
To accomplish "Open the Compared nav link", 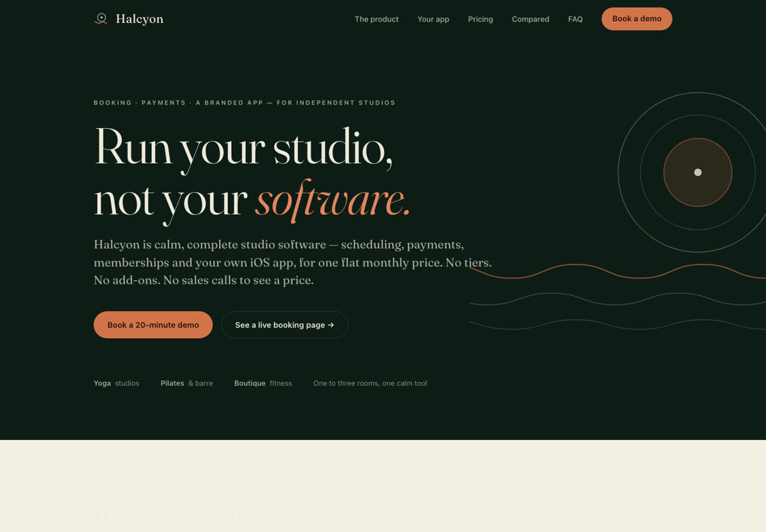I will click(x=530, y=19).
